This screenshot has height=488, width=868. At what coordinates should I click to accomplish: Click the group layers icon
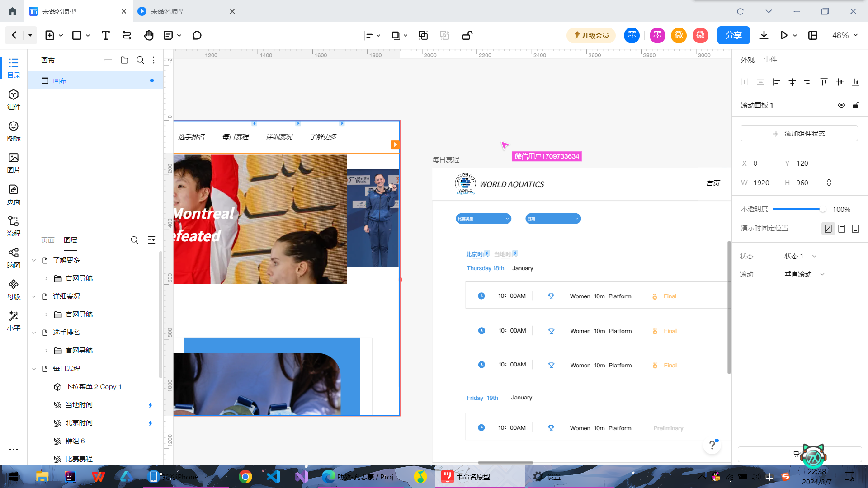423,35
